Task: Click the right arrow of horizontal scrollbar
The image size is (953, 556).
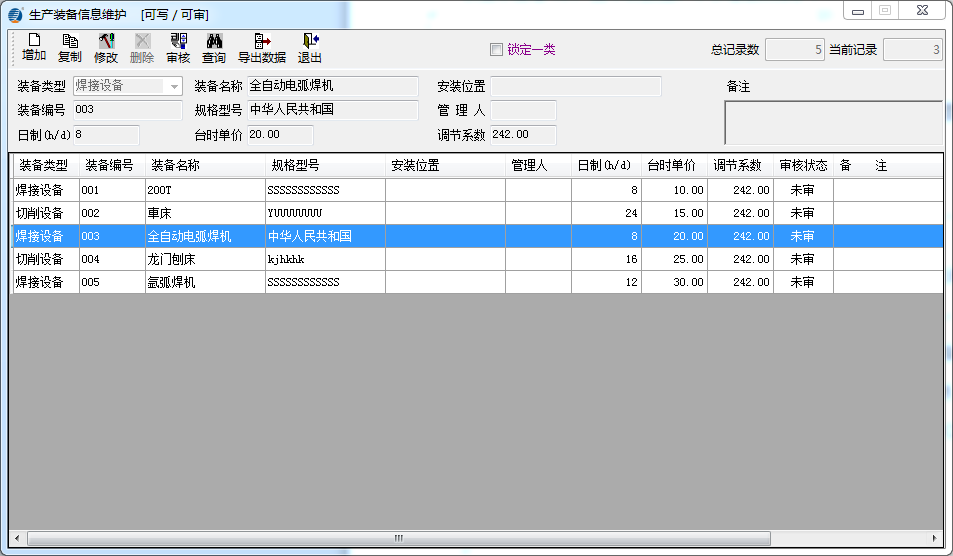Action: (x=936, y=538)
